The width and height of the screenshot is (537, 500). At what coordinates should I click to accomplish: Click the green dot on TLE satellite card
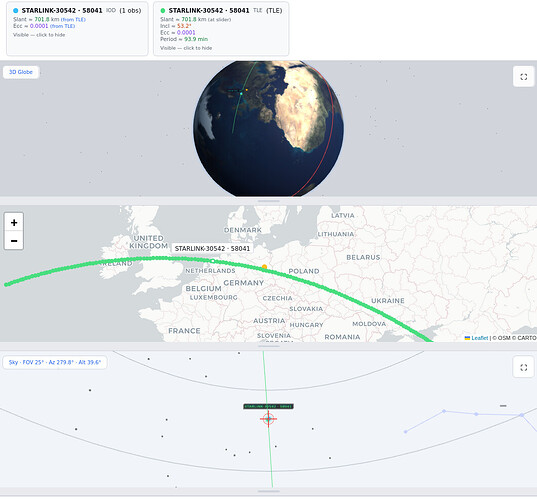click(163, 11)
